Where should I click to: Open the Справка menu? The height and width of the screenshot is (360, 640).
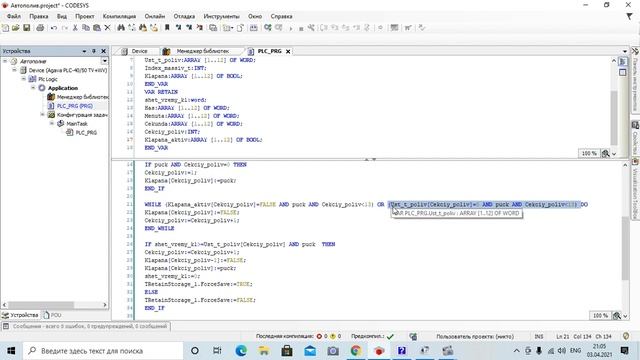(x=281, y=16)
